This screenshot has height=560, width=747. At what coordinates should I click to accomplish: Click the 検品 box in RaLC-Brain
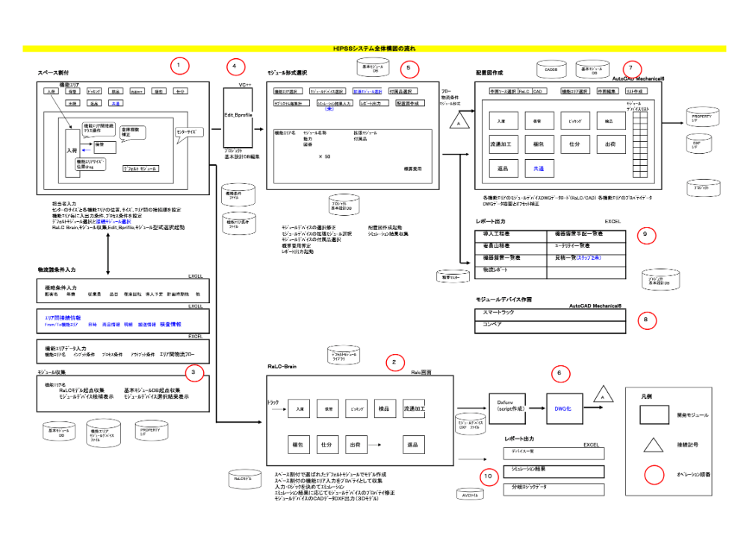click(x=384, y=409)
